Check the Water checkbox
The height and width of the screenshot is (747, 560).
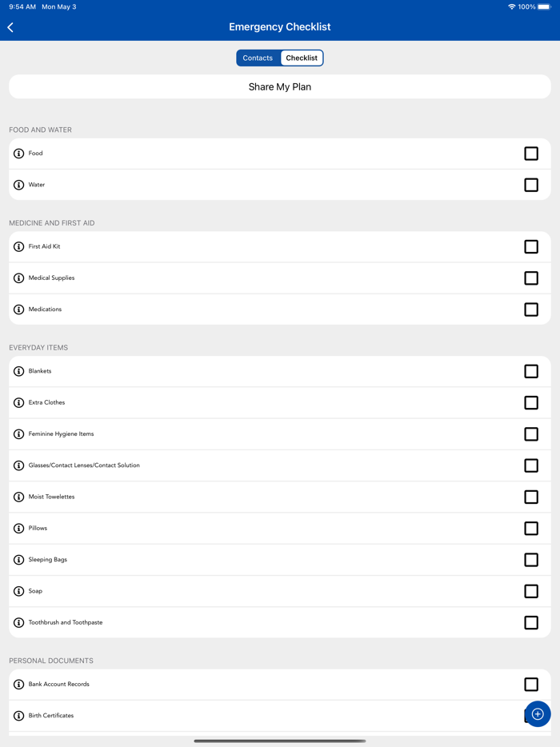click(531, 185)
